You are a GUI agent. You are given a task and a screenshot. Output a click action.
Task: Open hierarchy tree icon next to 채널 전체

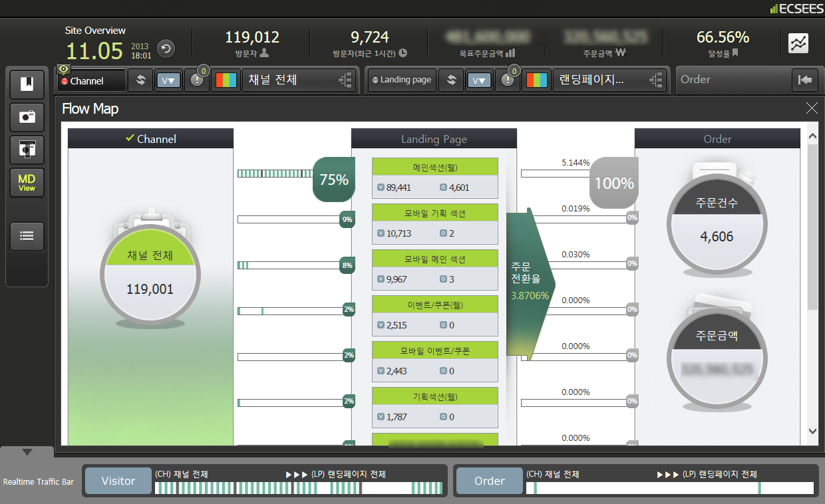click(x=345, y=80)
